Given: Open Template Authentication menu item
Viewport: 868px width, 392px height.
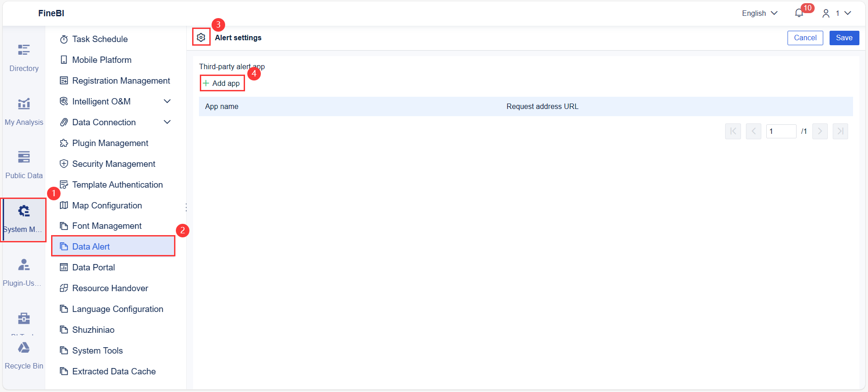Looking at the screenshot, I should pyautogui.click(x=113, y=184).
